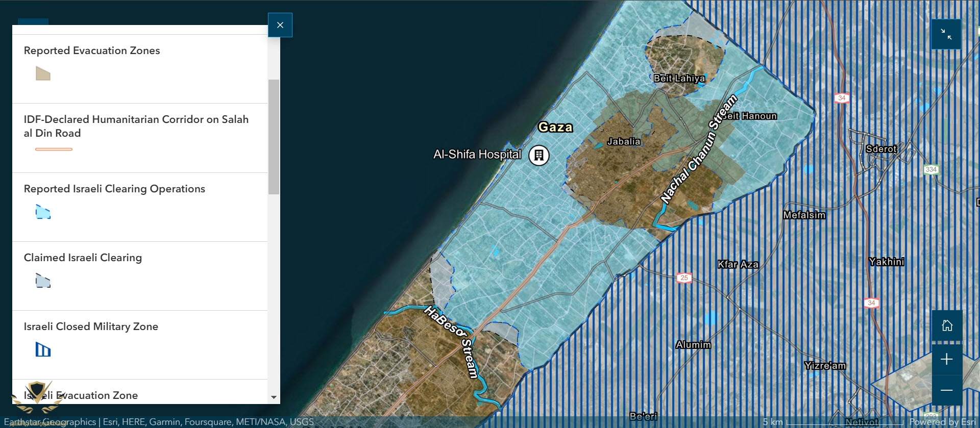Click the Reported Evacuation Zones tan swatch
Image resolution: width=980 pixels, height=428 pixels.
(43, 74)
